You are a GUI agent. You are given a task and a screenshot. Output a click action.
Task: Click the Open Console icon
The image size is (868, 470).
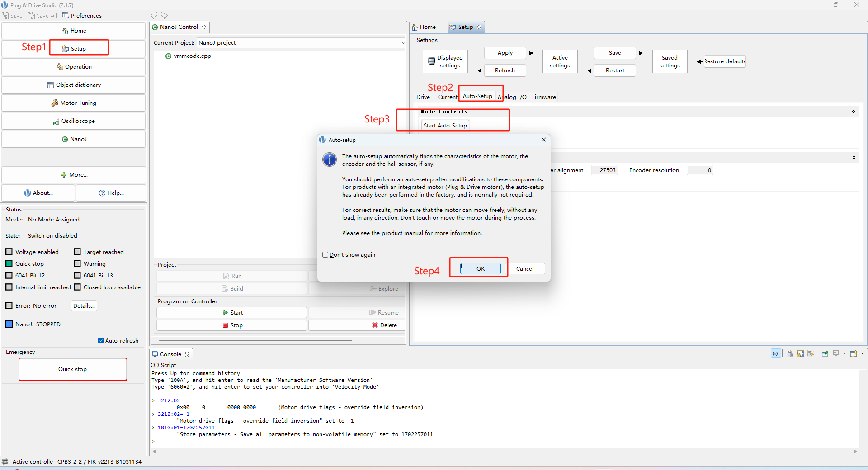coord(854,354)
